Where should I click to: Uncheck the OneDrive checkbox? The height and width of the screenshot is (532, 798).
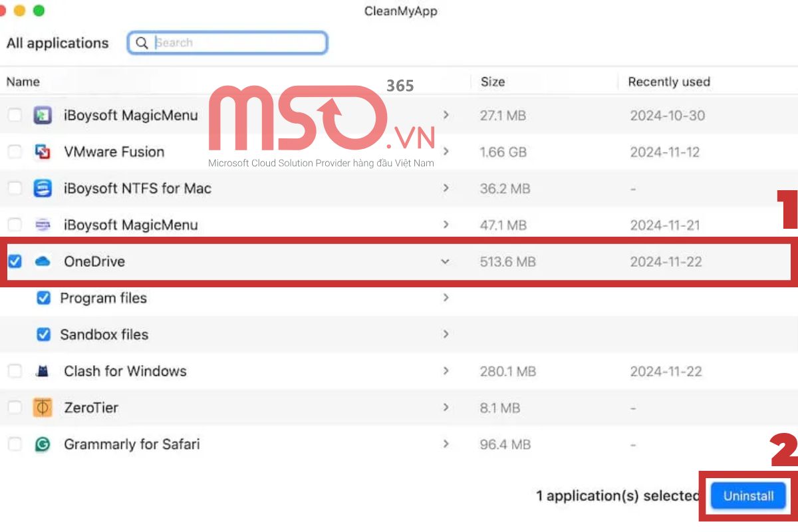coord(15,262)
